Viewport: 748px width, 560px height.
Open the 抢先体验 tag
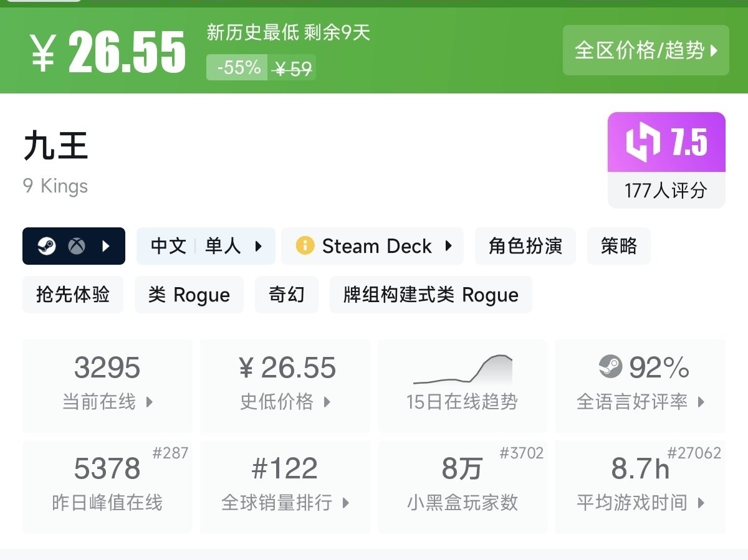(x=73, y=295)
